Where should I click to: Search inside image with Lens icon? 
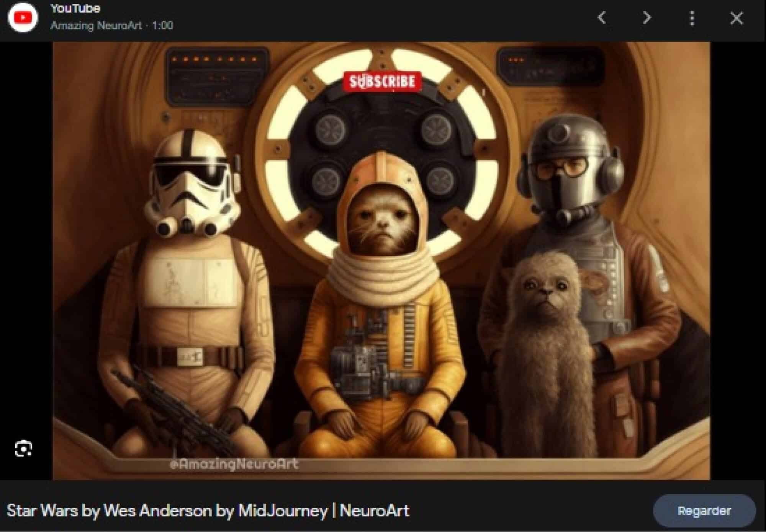click(23, 449)
